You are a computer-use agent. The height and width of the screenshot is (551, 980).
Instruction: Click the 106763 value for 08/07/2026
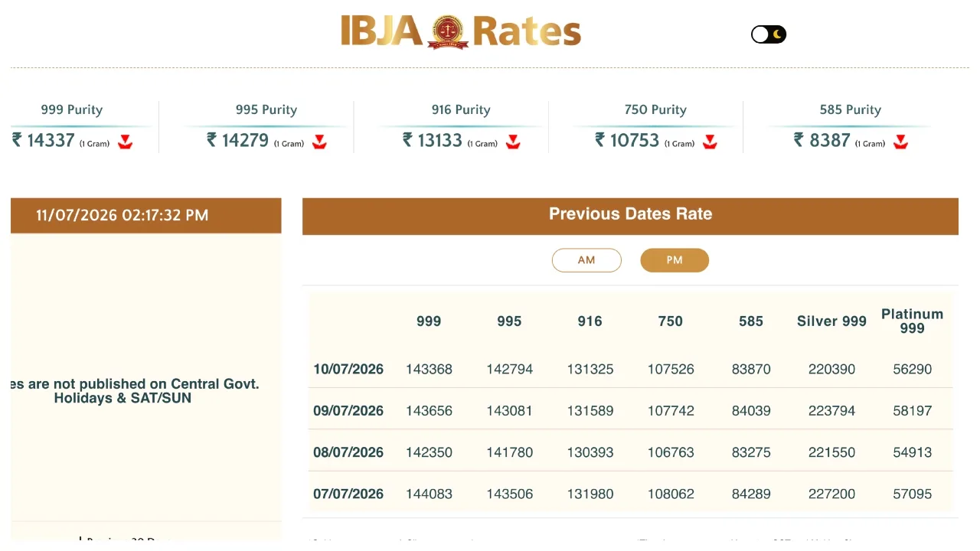click(671, 452)
